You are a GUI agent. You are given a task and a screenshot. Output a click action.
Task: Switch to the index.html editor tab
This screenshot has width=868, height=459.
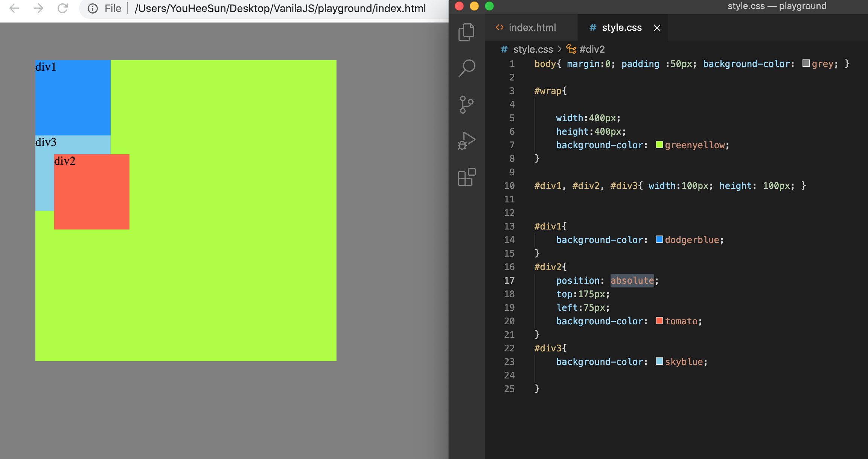(x=531, y=27)
